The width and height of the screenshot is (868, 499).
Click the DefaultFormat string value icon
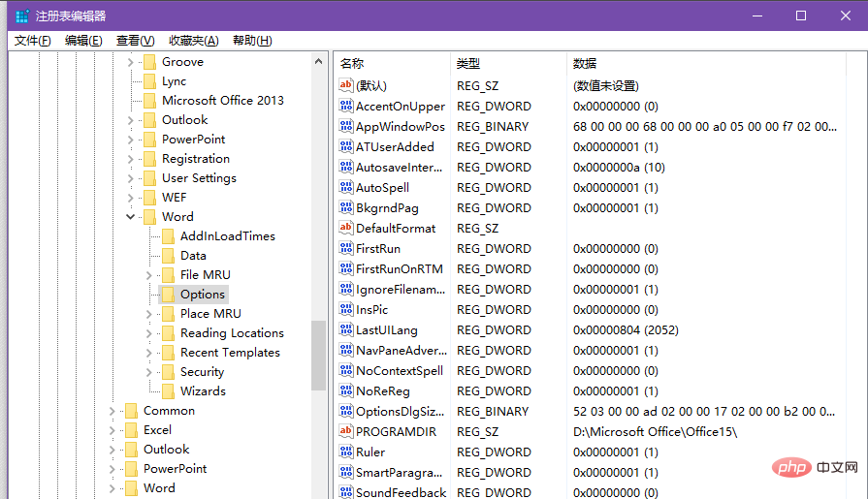pos(346,228)
